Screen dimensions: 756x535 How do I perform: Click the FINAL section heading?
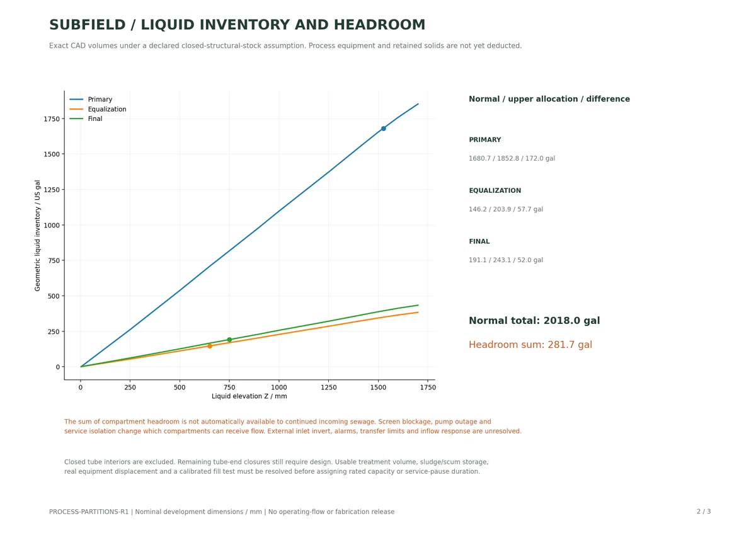click(479, 242)
